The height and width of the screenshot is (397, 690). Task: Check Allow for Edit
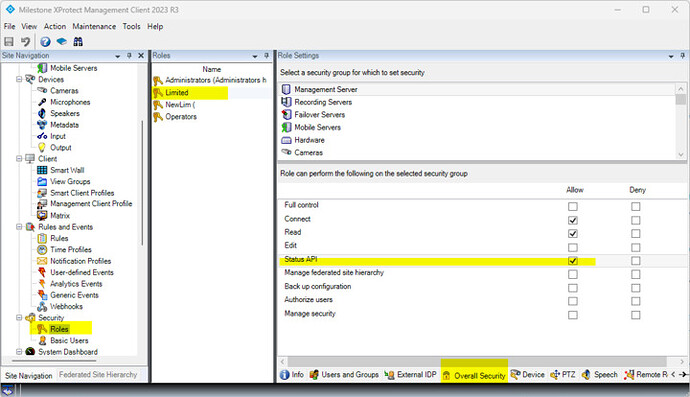(573, 247)
